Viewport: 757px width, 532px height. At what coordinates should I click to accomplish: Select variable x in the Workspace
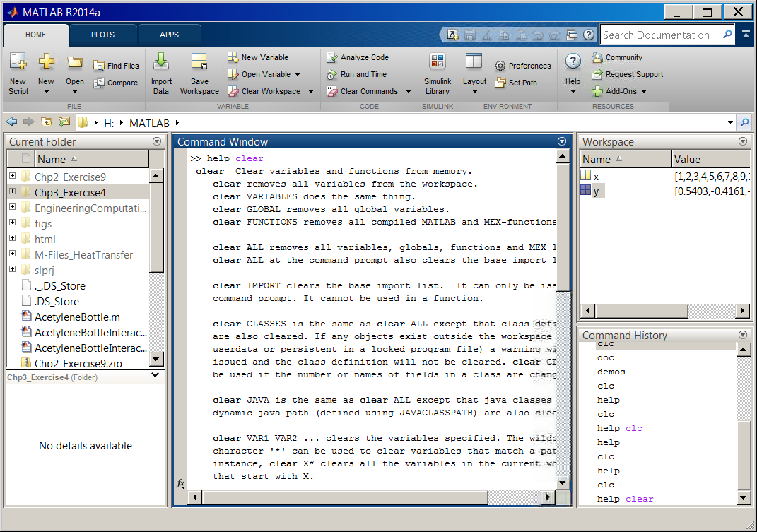(x=597, y=177)
